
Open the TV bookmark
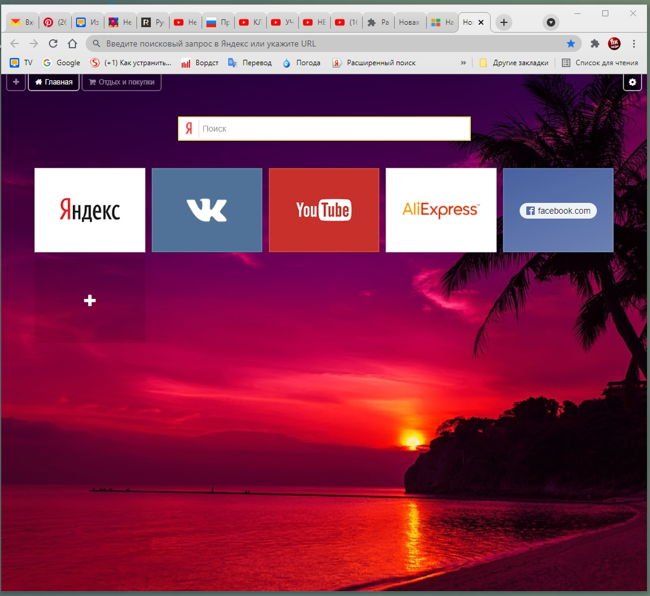tap(21, 63)
